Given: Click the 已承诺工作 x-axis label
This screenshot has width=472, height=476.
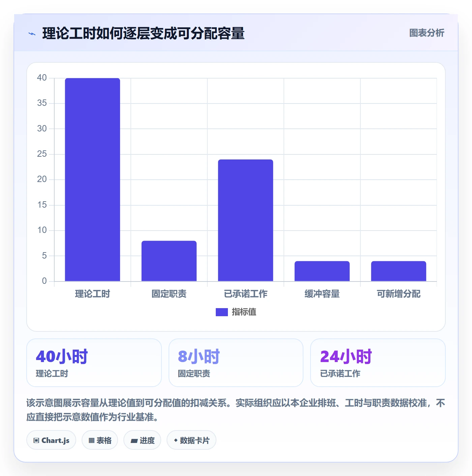Looking at the screenshot, I should coord(245,294).
